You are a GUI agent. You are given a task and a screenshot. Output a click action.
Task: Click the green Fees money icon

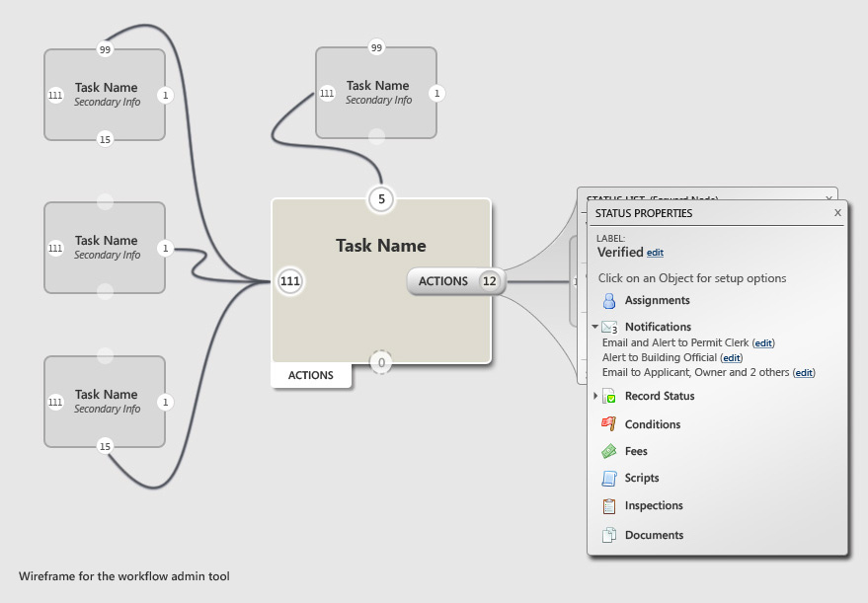click(x=609, y=451)
